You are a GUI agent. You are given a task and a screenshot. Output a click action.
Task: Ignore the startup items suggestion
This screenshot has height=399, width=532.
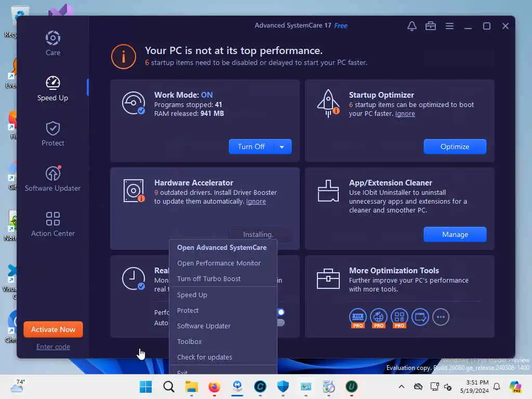tap(405, 114)
